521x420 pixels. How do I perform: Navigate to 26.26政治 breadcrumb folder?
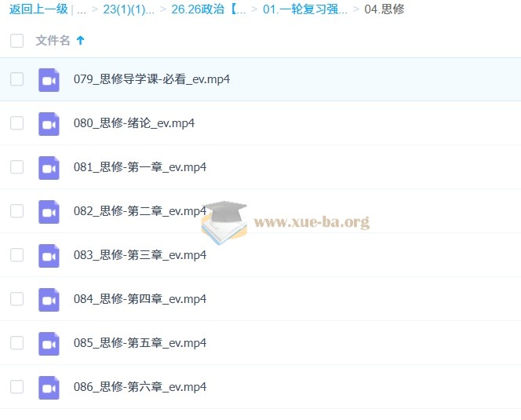pyautogui.click(x=209, y=9)
